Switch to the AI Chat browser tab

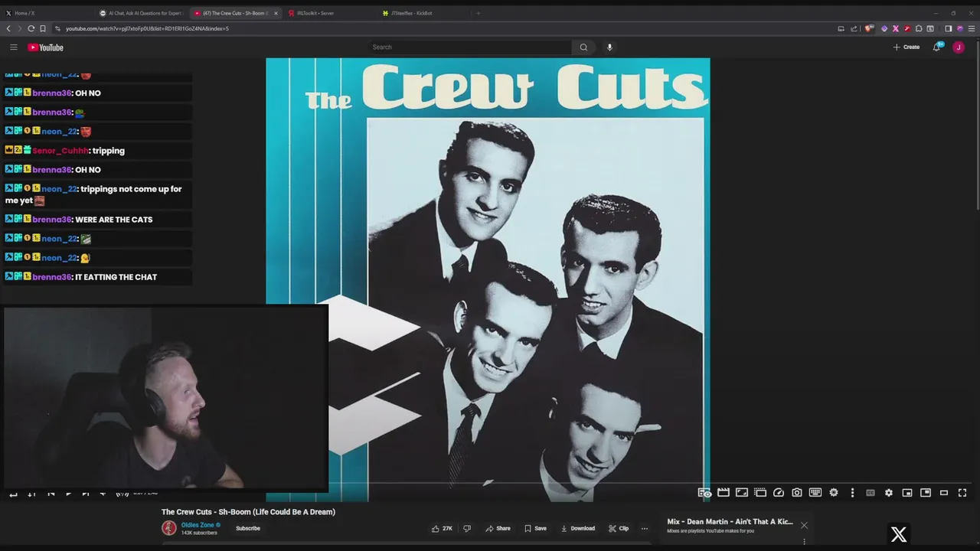coord(141,13)
